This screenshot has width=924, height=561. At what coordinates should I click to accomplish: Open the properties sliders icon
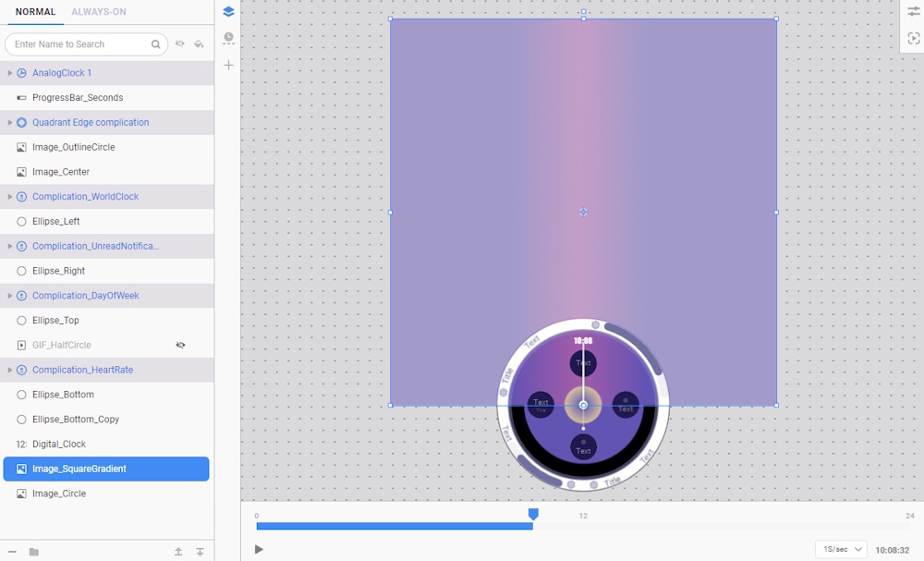click(x=913, y=12)
